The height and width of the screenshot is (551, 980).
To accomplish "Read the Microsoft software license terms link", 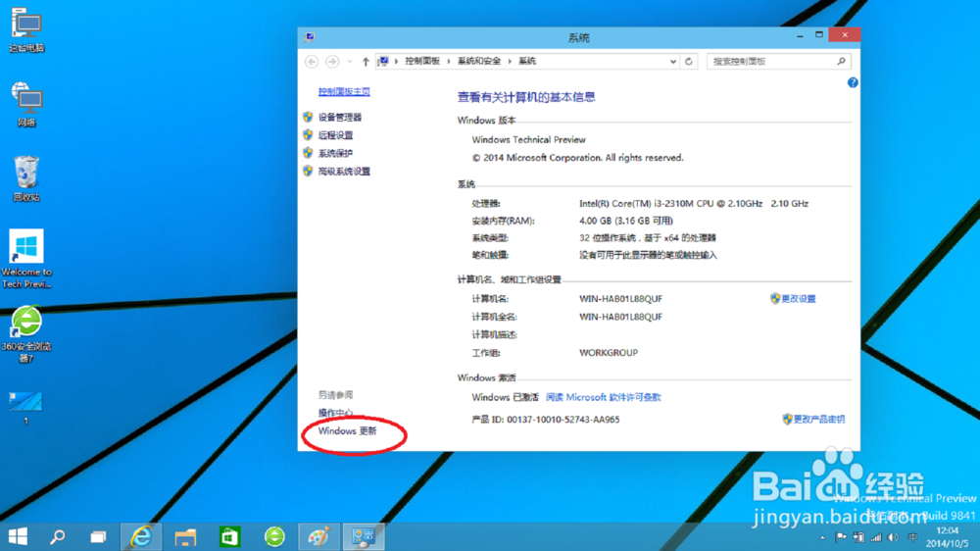I will (x=603, y=397).
